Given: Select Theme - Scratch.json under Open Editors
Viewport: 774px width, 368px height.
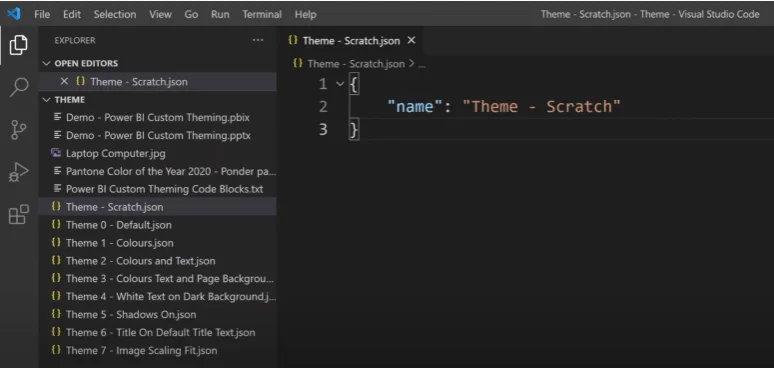Looking at the screenshot, I should point(157,81).
